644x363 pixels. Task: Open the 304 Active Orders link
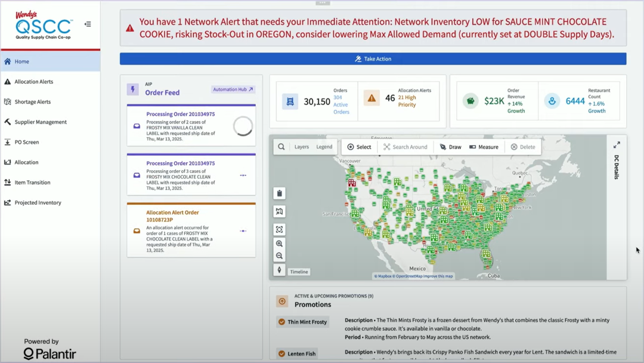click(341, 105)
